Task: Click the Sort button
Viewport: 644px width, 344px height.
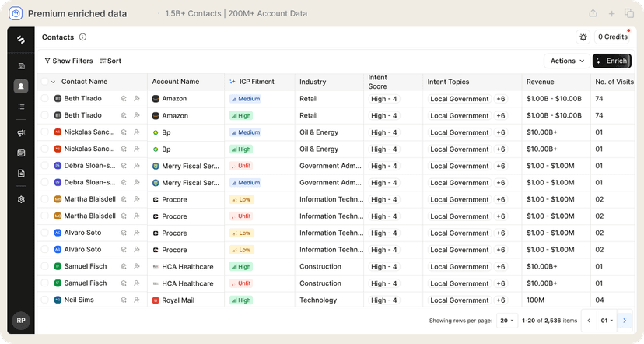Action: (110, 61)
